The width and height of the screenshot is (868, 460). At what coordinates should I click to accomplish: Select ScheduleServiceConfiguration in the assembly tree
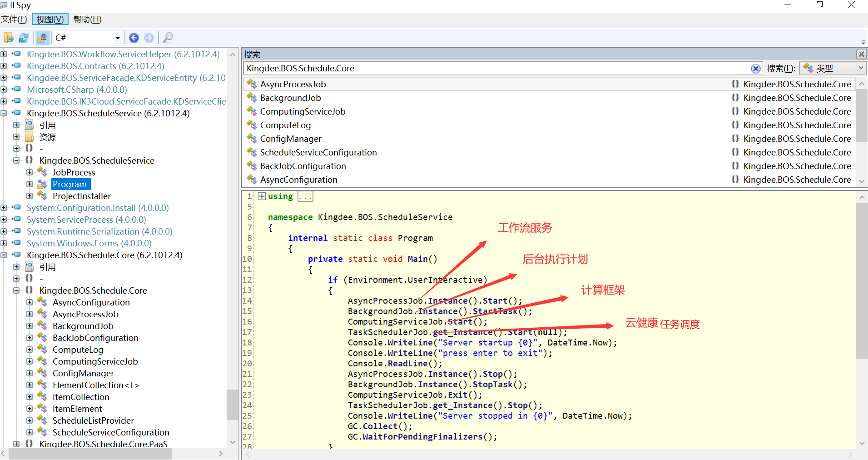click(x=111, y=432)
